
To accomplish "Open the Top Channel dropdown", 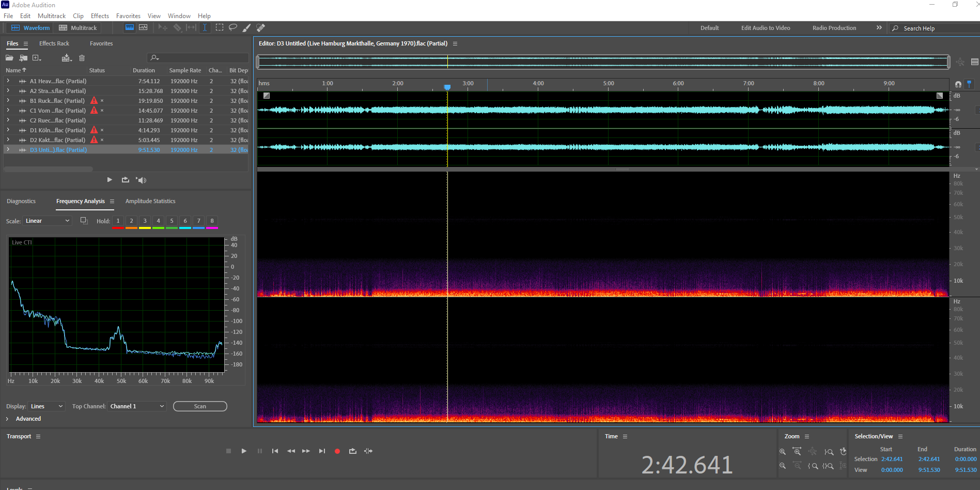I will pyautogui.click(x=137, y=406).
